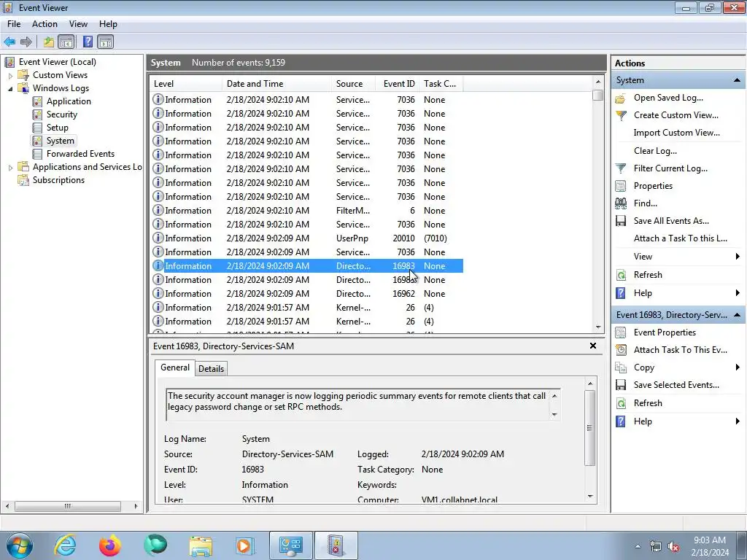Screen dimensions: 747x560
Task: Open the Help menu in menu bar
Action: point(108,24)
